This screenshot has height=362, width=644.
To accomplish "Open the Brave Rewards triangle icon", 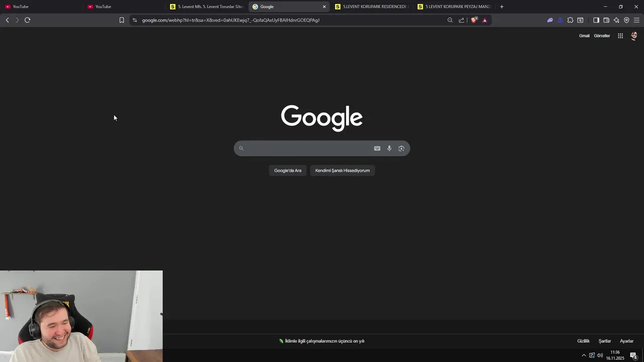I will point(485,20).
